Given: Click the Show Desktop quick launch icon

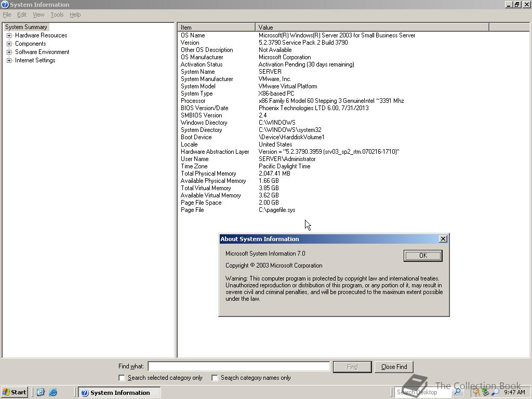Looking at the screenshot, I should 41,392.
